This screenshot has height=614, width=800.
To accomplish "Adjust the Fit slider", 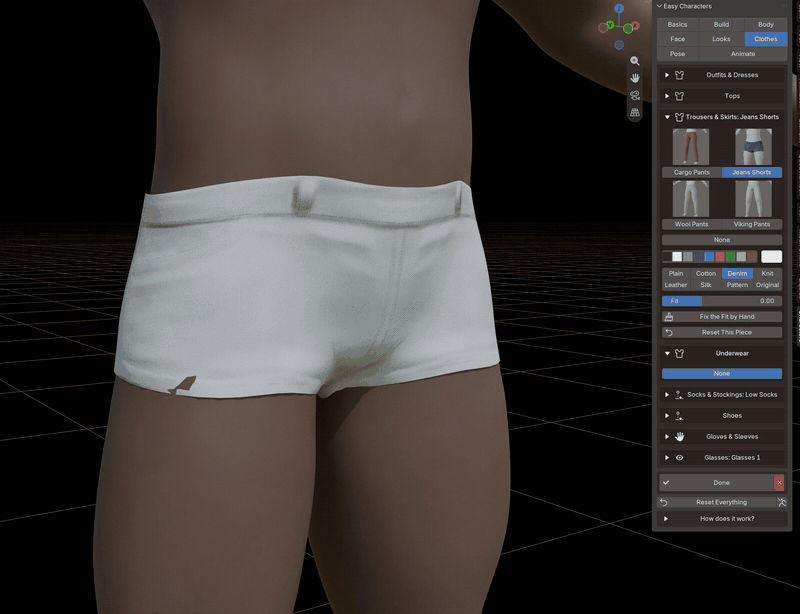I will point(722,301).
